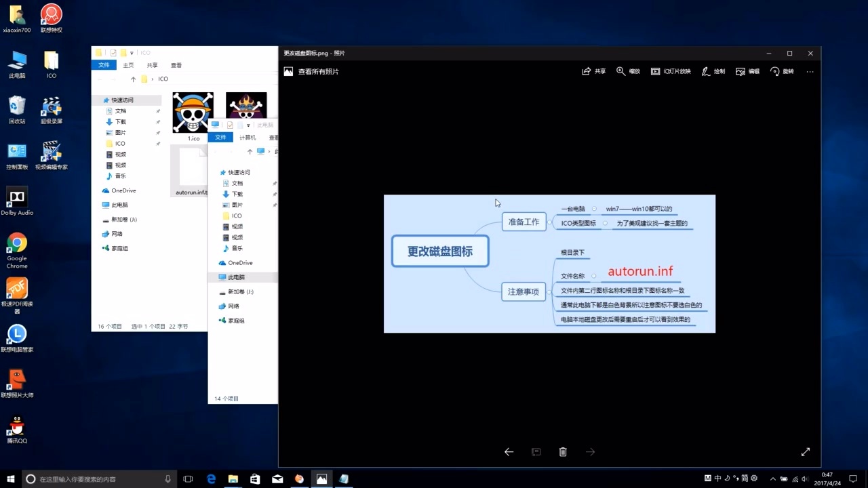This screenshot has height=488, width=868.
Task: Open 极速PDF阅读器 desktop icon
Action: (x=17, y=296)
